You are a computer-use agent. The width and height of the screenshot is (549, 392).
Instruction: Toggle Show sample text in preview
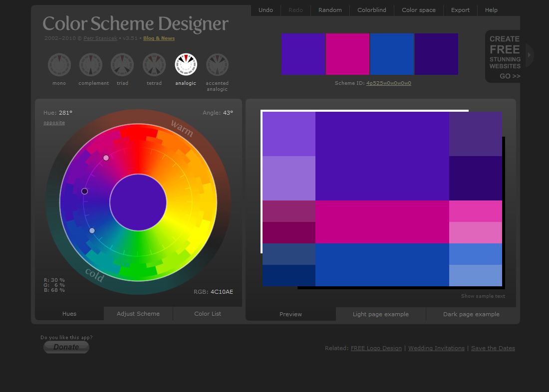pyautogui.click(x=483, y=296)
